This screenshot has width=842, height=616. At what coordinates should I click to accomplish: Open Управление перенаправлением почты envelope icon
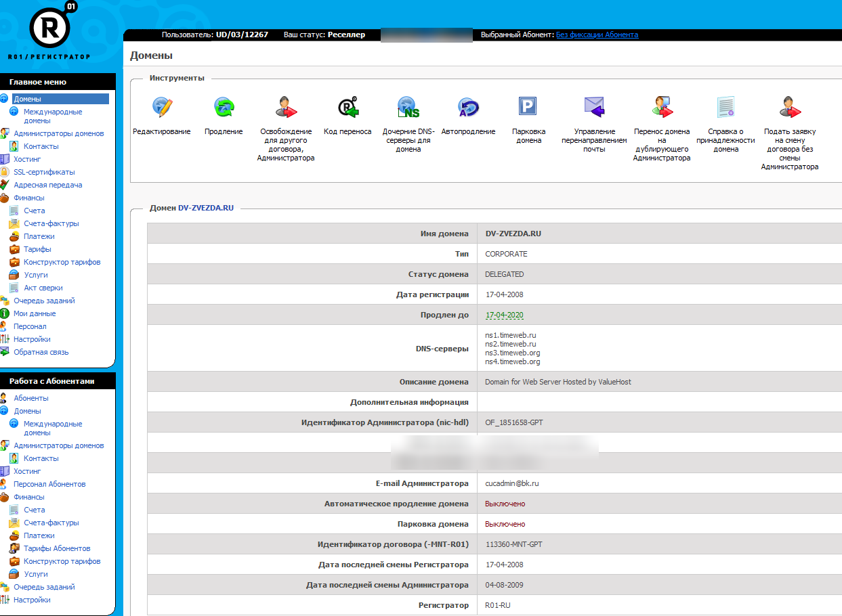coord(594,107)
